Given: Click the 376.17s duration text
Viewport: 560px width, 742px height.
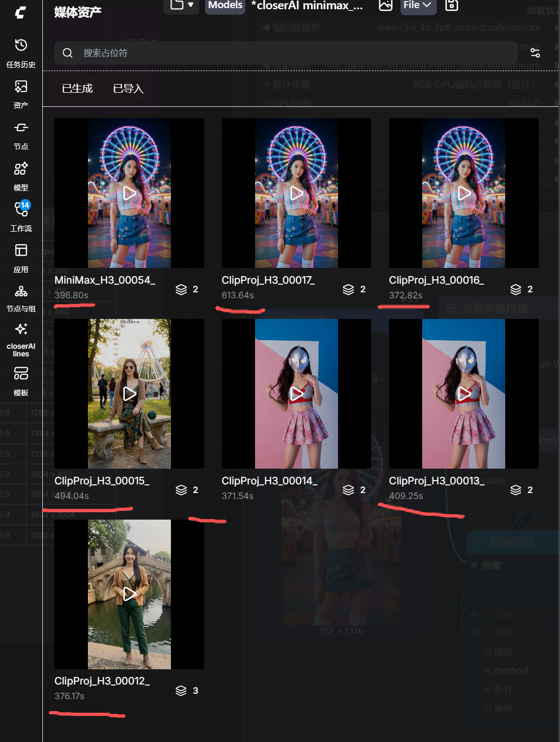Looking at the screenshot, I should pos(69,696).
